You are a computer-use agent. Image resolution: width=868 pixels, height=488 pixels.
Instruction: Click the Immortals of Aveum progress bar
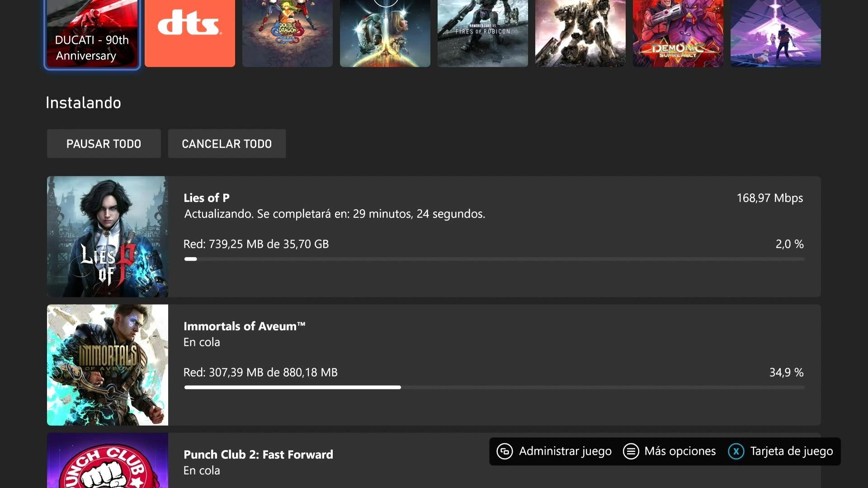(x=494, y=387)
